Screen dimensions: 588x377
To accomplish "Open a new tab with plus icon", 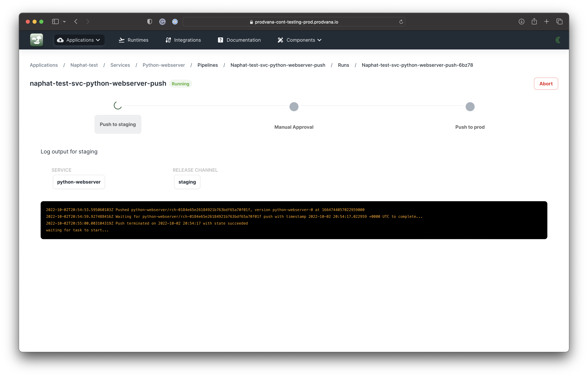I will click(x=547, y=22).
